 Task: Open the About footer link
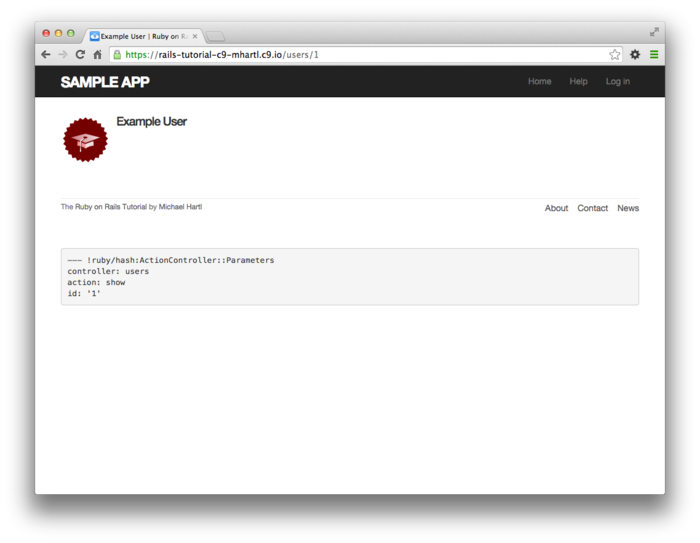556,208
